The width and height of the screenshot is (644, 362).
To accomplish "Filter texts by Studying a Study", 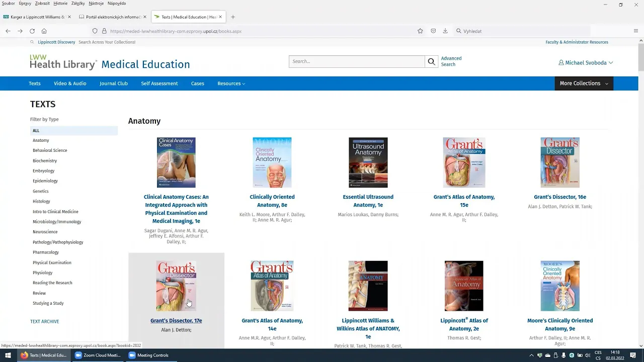I will click(48, 303).
